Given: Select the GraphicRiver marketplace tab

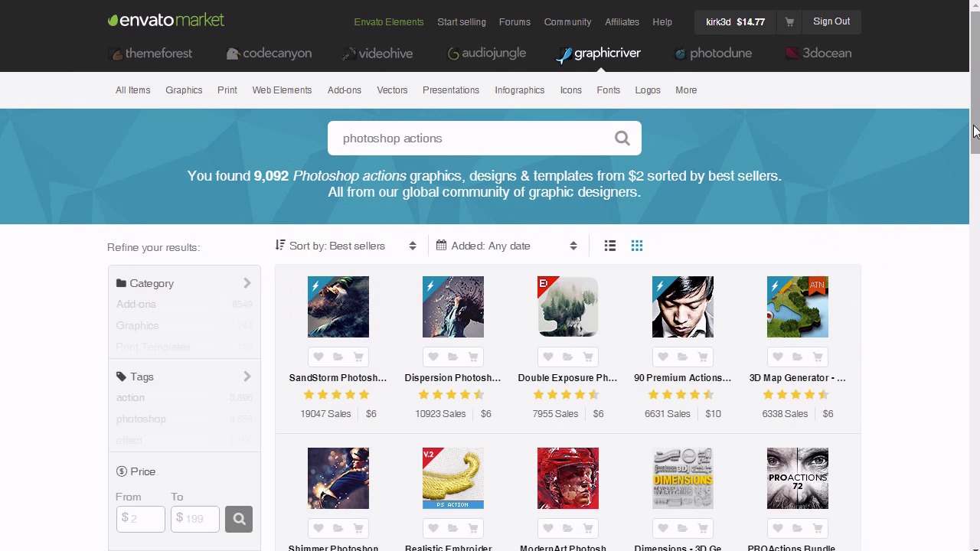Looking at the screenshot, I should pyautogui.click(x=599, y=54).
